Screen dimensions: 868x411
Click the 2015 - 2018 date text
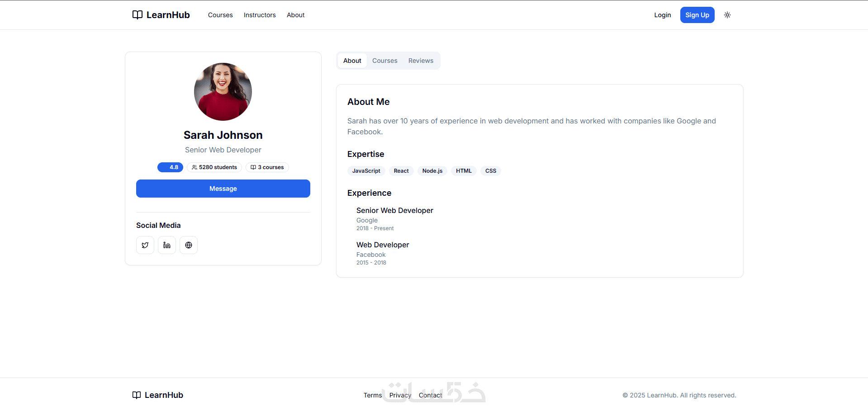tap(371, 263)
